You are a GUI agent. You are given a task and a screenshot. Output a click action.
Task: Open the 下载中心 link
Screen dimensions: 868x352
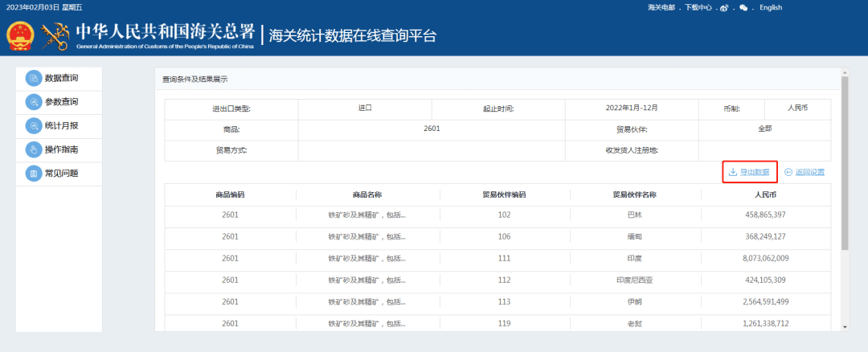pos(698,8)
